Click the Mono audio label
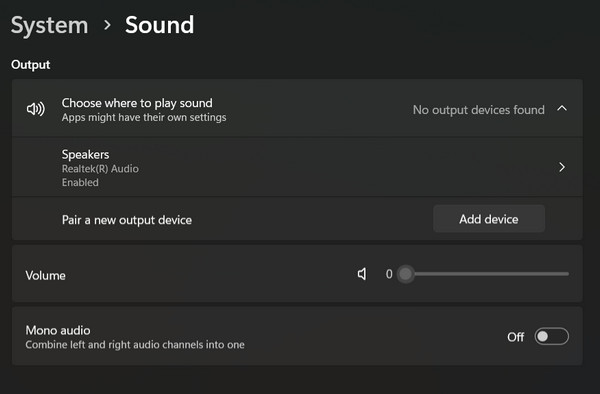This screenshot has width=600, height=394. pyautogui.click(x=58, y=330)
